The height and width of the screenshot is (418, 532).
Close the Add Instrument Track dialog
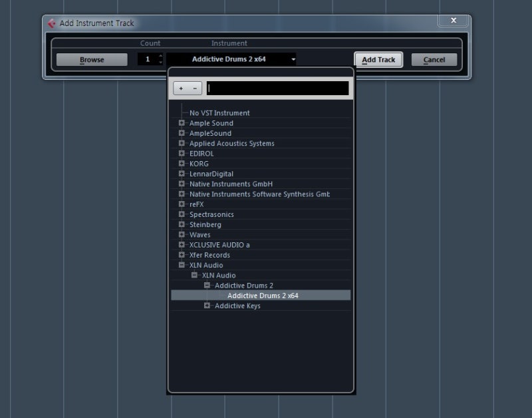(454, 21)
